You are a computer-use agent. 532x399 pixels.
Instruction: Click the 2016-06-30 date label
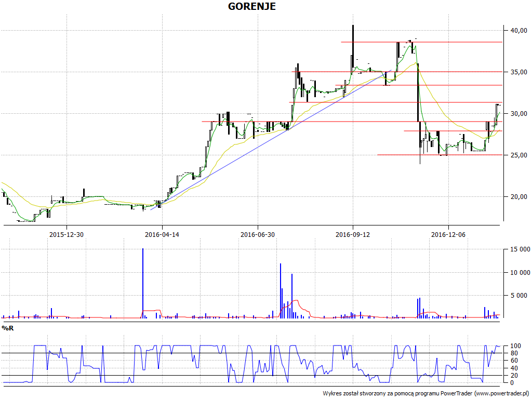coord(258,234)
